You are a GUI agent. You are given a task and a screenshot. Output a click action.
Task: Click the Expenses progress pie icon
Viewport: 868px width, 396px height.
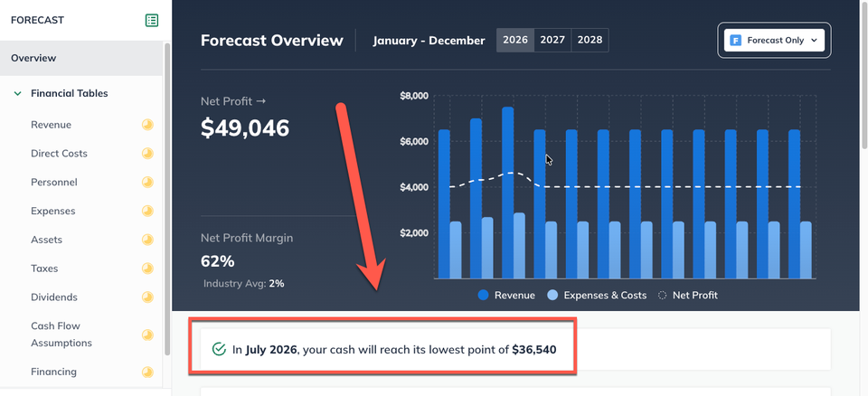click(147, 211)
